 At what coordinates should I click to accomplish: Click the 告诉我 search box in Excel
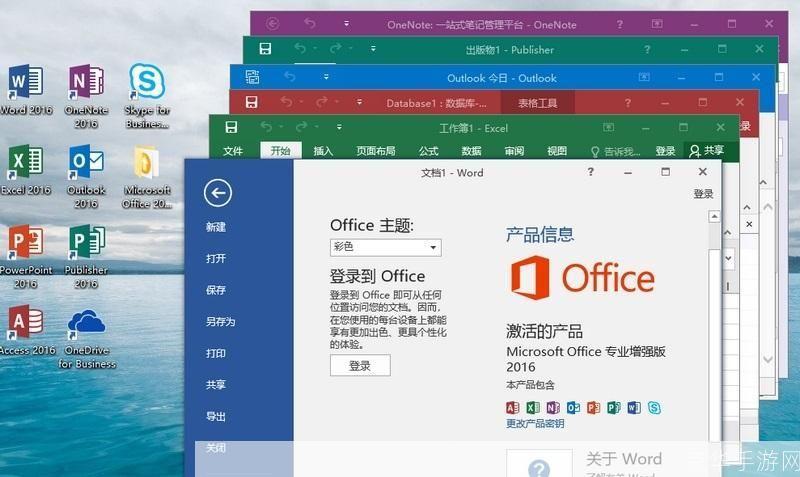tap(615, 152)
